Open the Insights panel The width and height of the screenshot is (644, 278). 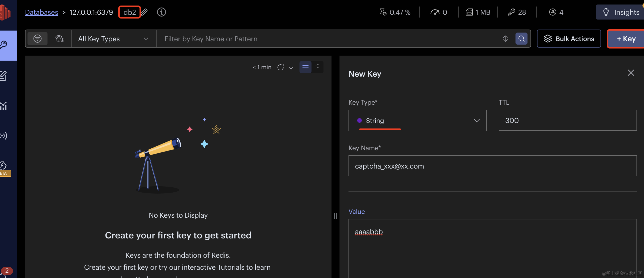[621, 12]
